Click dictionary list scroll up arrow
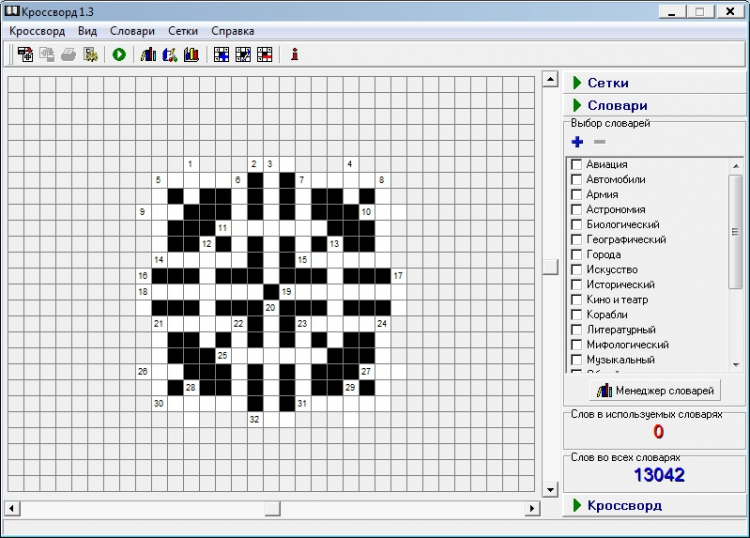 pyautogui.click(x=736, y=166)
